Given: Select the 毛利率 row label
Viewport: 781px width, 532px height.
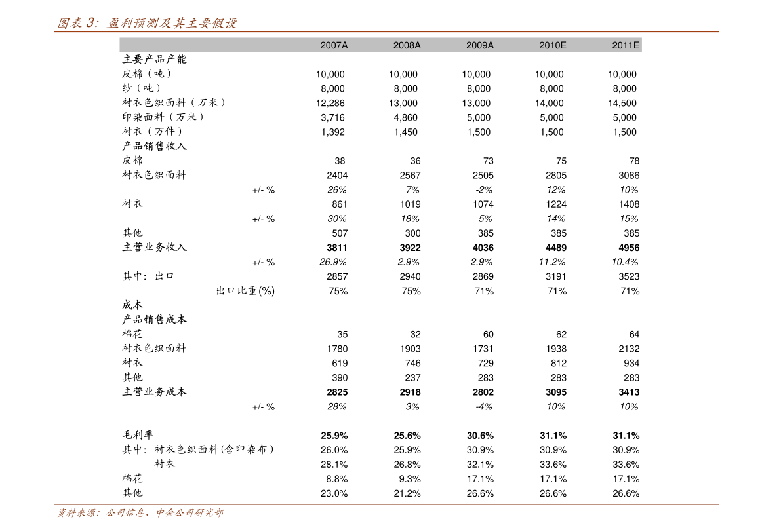Looking at the screenshot, I should (138, 435).
